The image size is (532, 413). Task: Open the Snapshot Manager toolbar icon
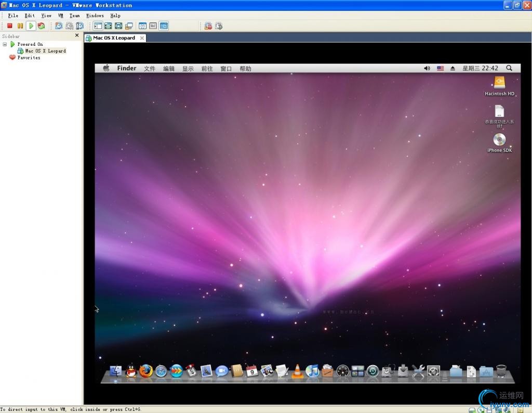[x=79, y=26]
